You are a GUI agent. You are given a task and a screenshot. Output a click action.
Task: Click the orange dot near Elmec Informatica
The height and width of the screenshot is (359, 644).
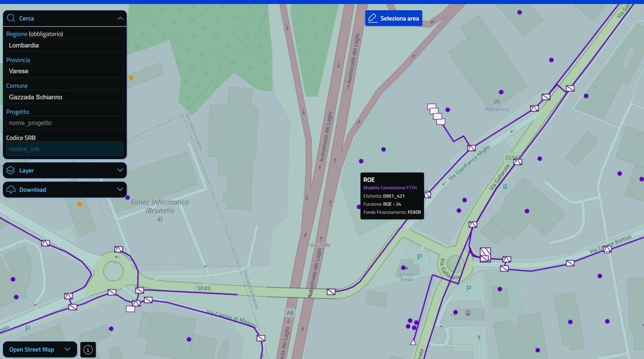coord(79,204)
